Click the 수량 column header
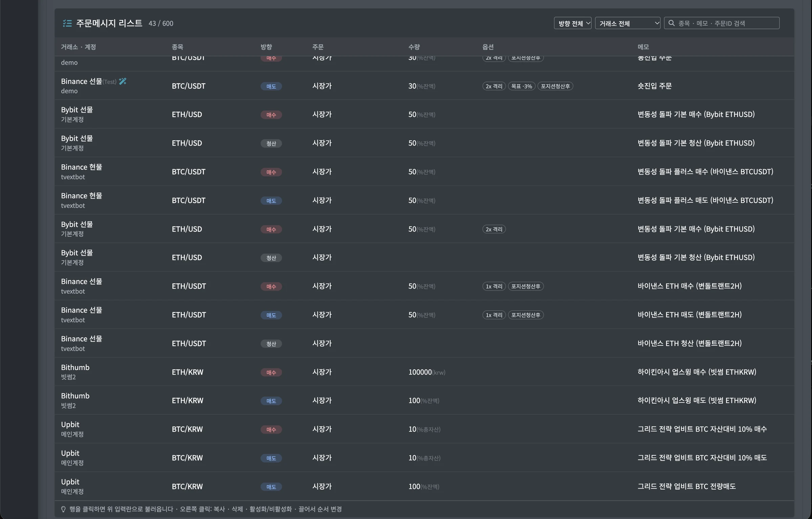The image size is (812, 519). [414, 47]
